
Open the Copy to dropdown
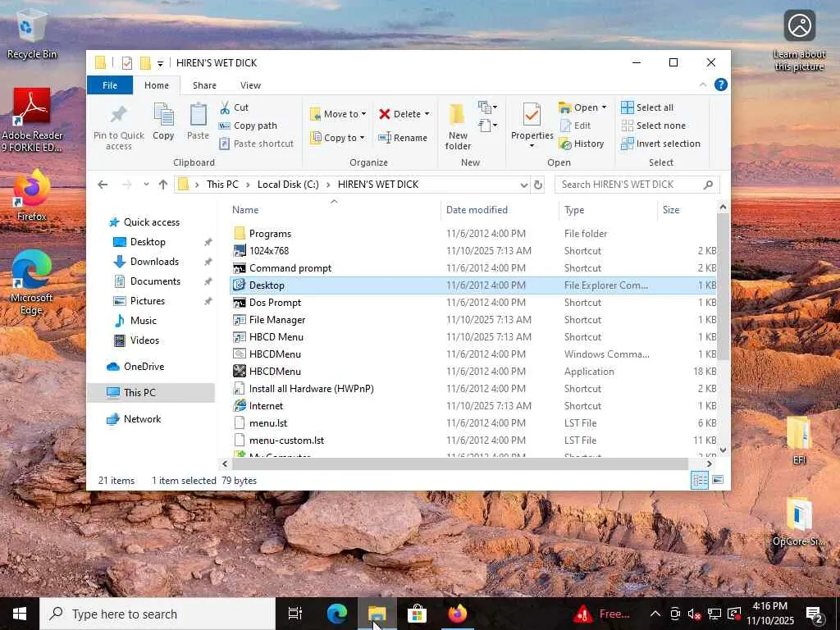point(337,138)
